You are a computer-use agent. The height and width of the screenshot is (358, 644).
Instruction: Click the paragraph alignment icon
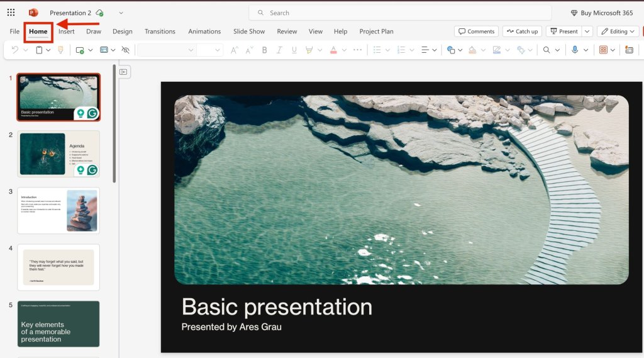point(425,50)
